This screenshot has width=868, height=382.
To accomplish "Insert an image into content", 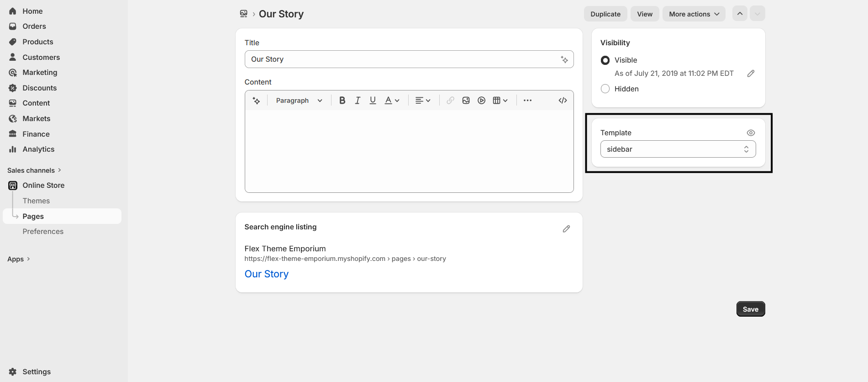I will pos(466,101).
